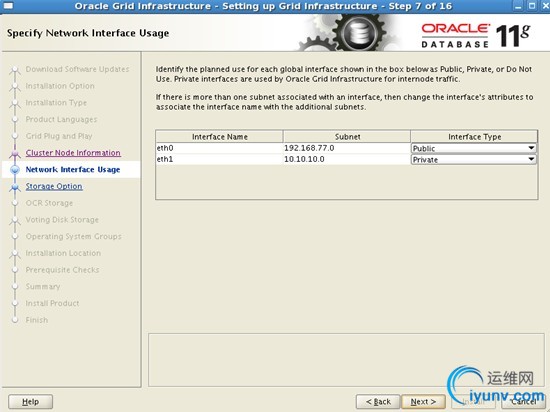Click the OCR Storage step
This screenshot has height=412, width=550.
pos(49,203)
